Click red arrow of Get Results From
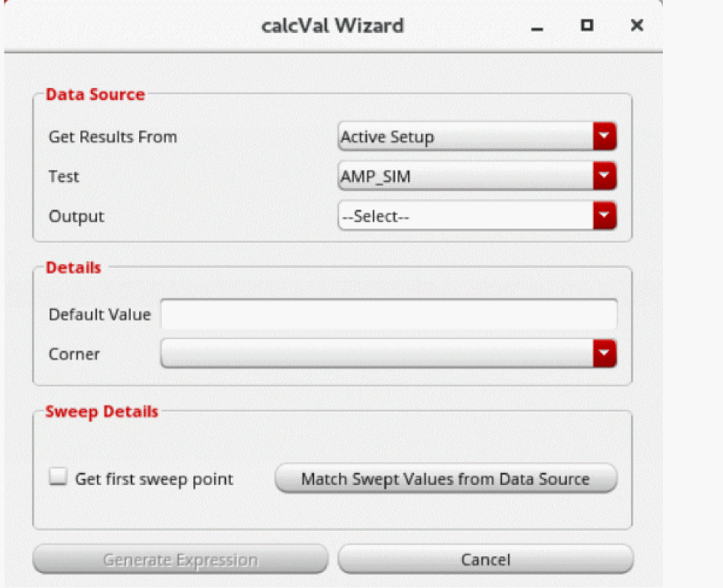 604,137
